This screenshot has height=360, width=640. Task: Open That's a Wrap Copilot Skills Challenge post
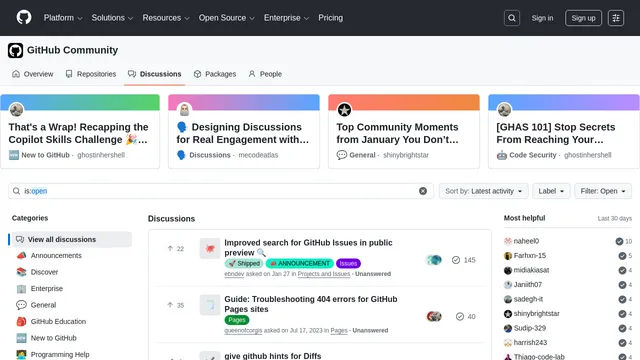click(x=78, y=133)
